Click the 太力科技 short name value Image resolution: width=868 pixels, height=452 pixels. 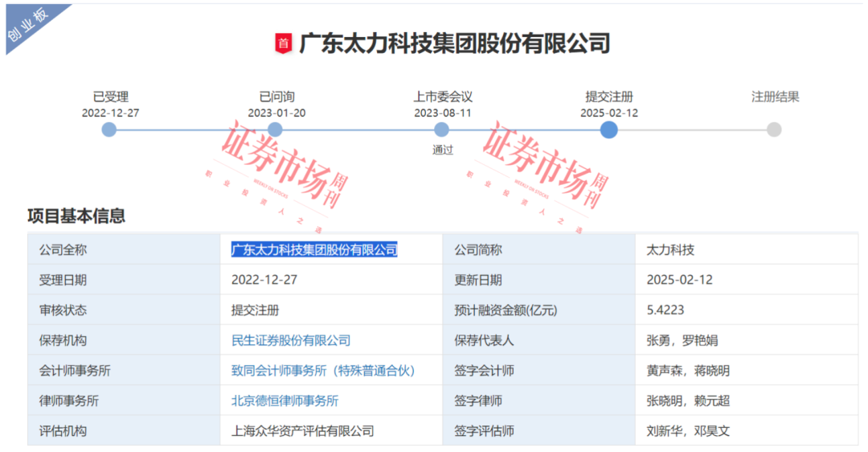click(x=670, y=250)
